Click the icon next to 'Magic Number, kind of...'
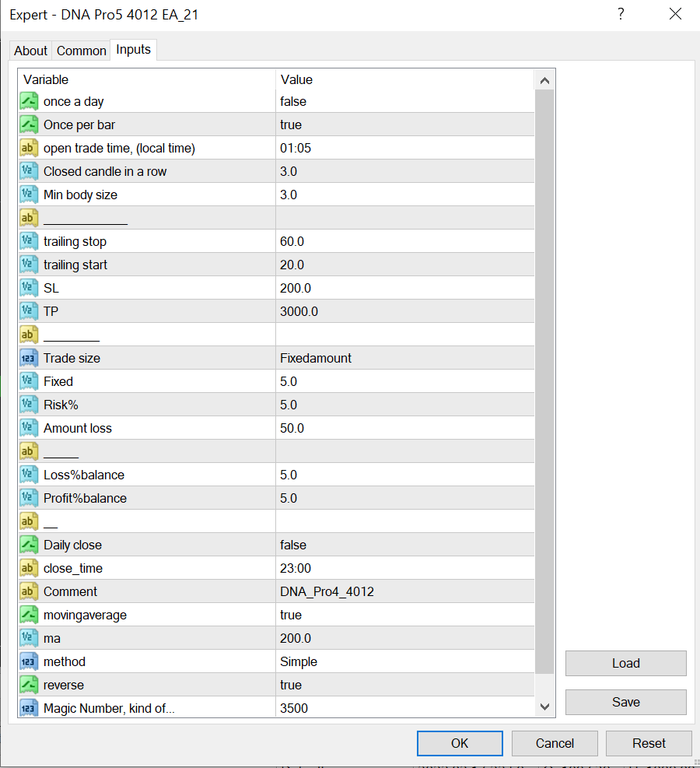 coord(29,708)
